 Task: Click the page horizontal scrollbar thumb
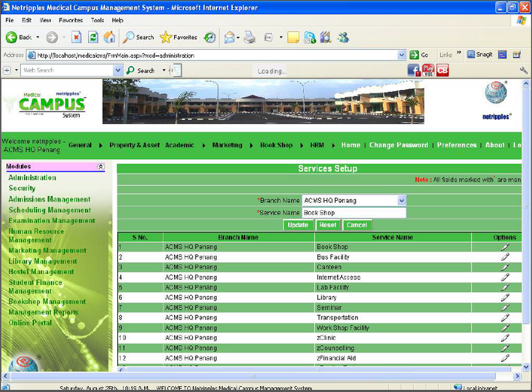[x=253, y=376]
